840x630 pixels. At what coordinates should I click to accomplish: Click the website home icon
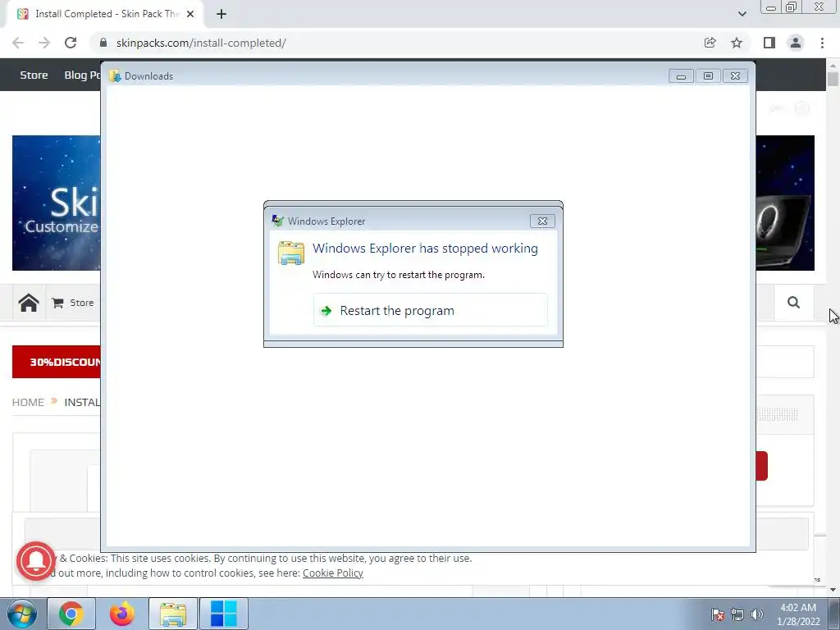[x=29, y=303]
